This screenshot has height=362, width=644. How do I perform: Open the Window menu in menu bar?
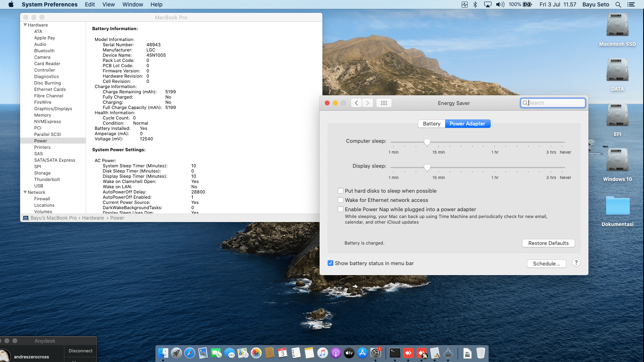(x=132, y=4)
